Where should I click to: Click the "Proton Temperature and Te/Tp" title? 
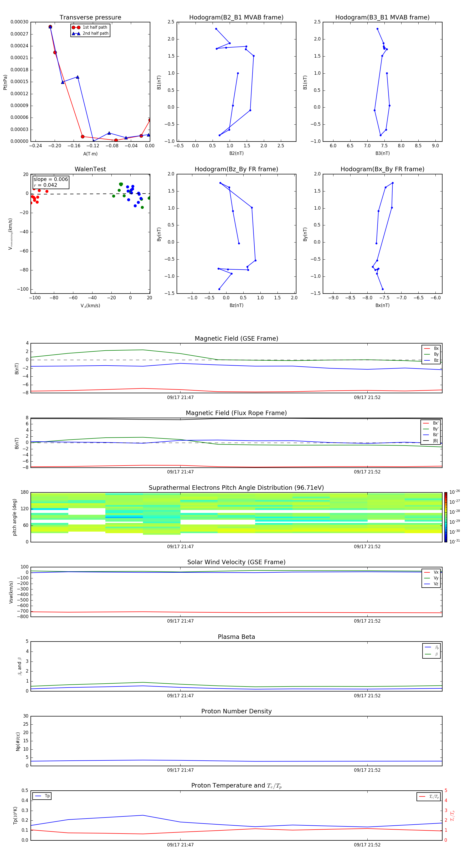pyautogui.click(x=236, y=786)
